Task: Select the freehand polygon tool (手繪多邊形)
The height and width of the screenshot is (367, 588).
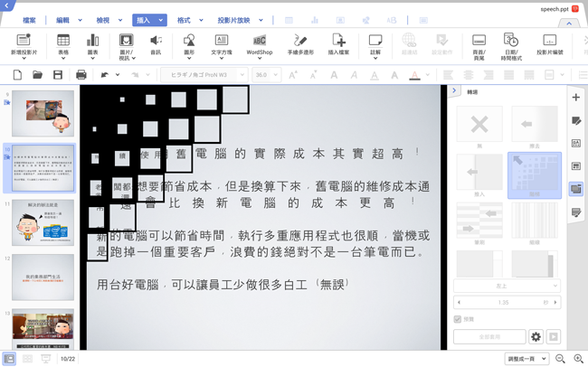Action: point(300,44)
